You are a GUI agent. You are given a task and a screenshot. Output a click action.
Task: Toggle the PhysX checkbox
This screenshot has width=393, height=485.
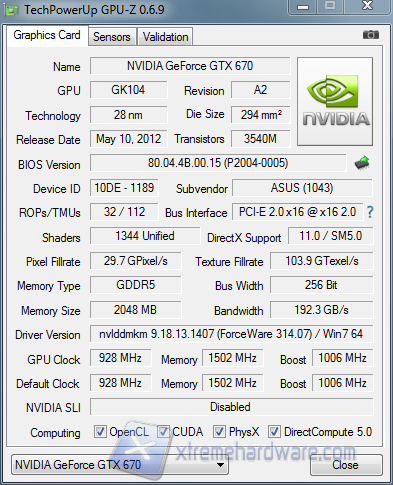tap(219, 432)
